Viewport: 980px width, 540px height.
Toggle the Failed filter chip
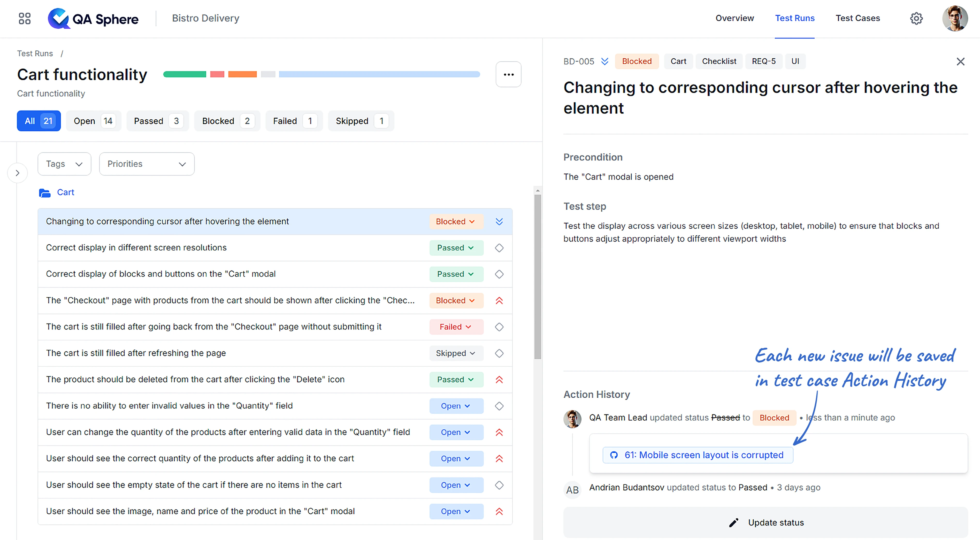point(294,121)
